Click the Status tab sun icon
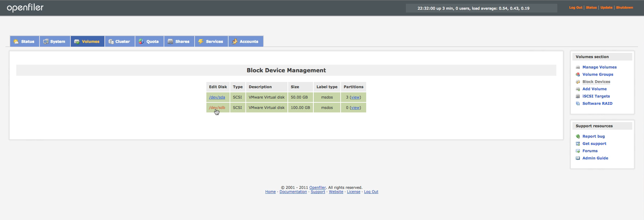The height and width of the screenshot is (220, 644). [16, 41]
